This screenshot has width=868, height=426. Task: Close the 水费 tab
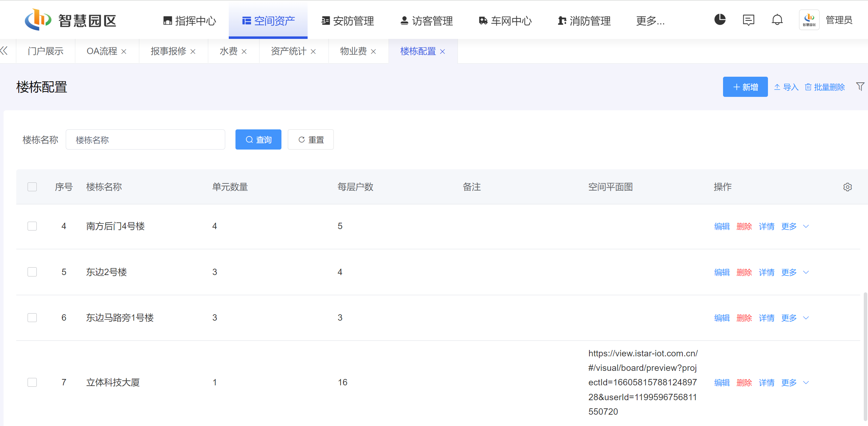click(244, 52)
